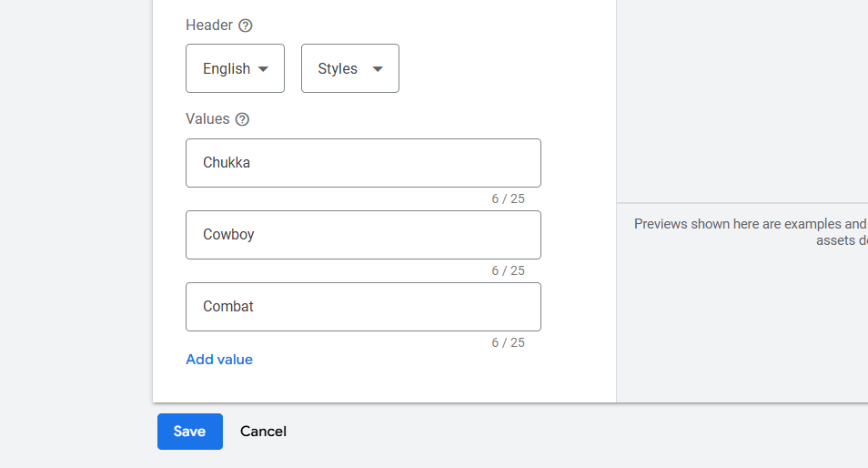The image size is (868, 468).
Task: Click the Values section label
Action: [207, 119]
